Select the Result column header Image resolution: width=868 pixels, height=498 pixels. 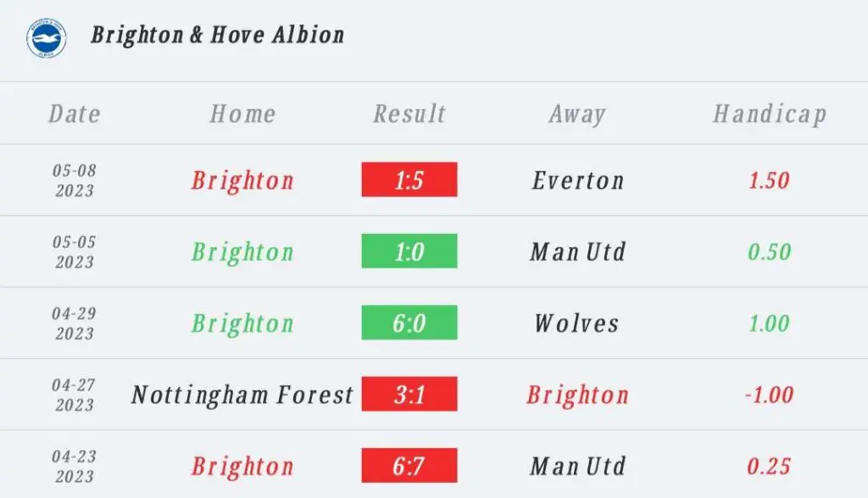(409, 114)
